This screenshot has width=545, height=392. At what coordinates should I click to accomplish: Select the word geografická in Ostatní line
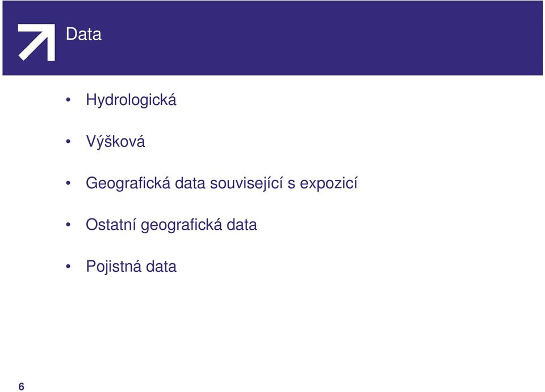tap(181, 225)
